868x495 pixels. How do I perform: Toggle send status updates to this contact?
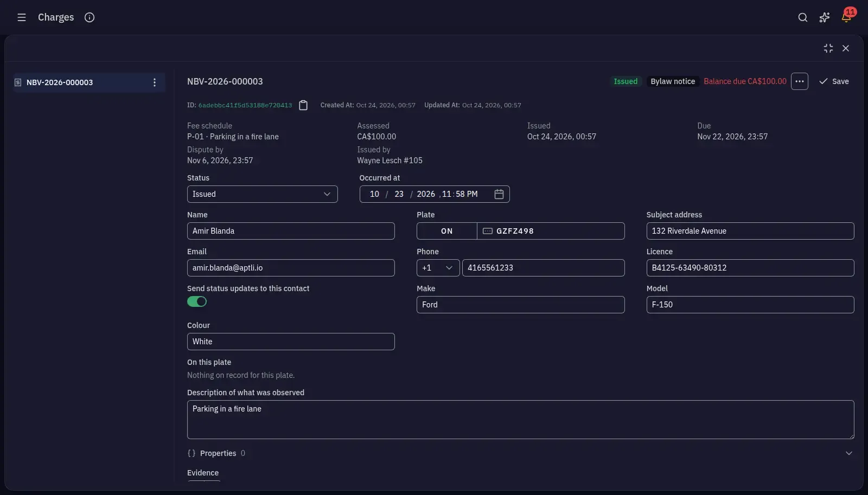point(197,301)
